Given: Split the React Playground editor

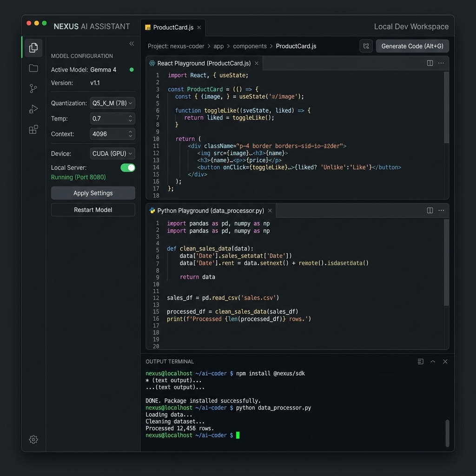Looking at the screenshot, I should pyautogui.click(x=430, y=63).
